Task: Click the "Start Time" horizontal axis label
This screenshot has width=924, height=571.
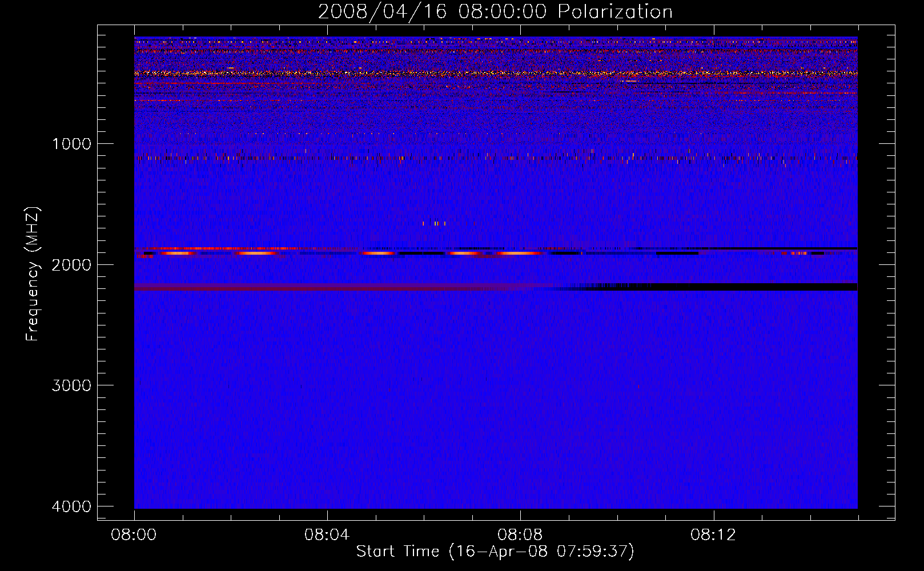Action: pos(495,552)
